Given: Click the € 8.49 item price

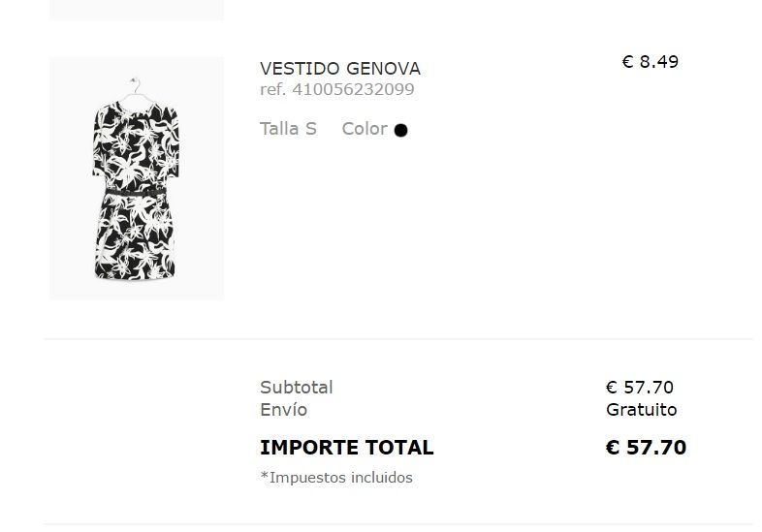Looking at the screenshot, I should point(650,62).
